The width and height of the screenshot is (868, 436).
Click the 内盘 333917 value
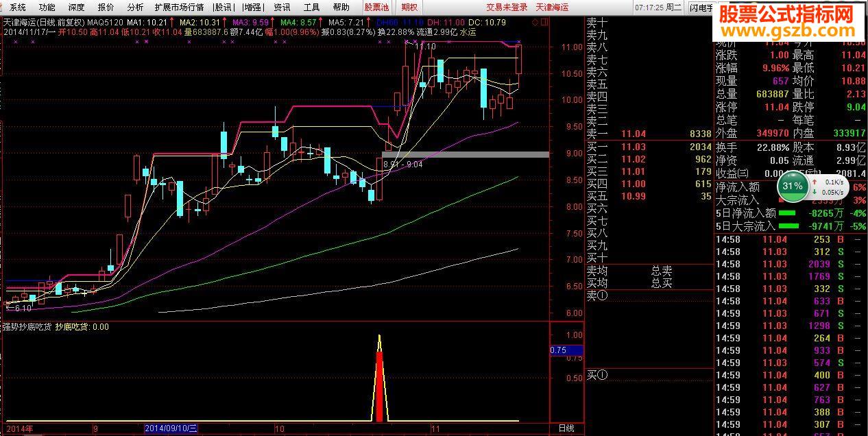click(x=848, y=133)
